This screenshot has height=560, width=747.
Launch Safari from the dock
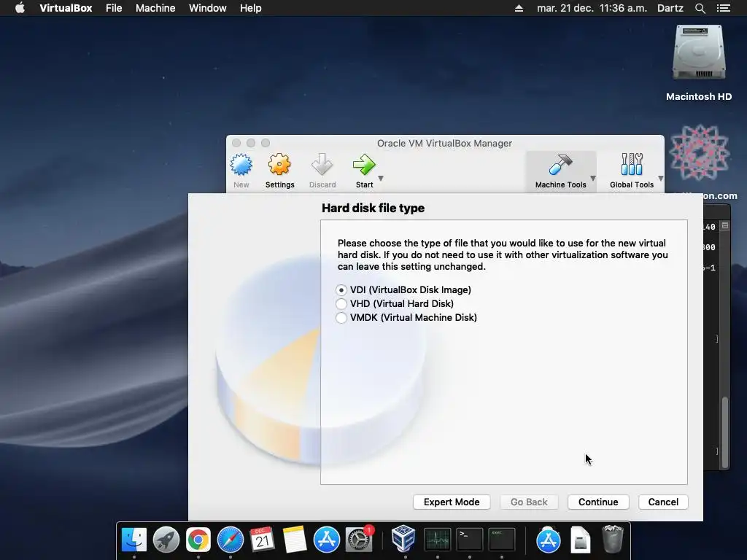pos(230,540)
